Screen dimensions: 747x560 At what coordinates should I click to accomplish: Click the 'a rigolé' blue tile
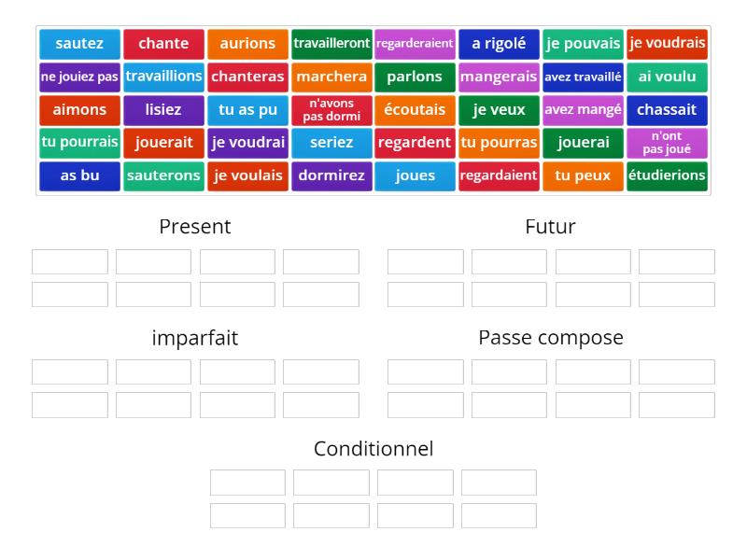pos(499,44)
